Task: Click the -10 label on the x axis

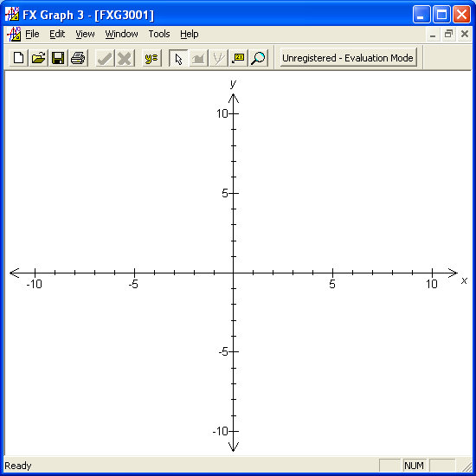Action: point(34,284)
